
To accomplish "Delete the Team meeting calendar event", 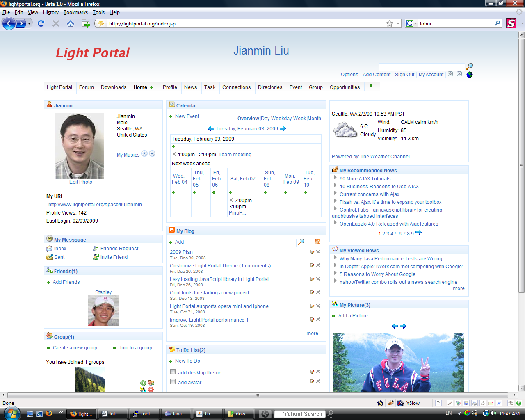I will [174, 155].
